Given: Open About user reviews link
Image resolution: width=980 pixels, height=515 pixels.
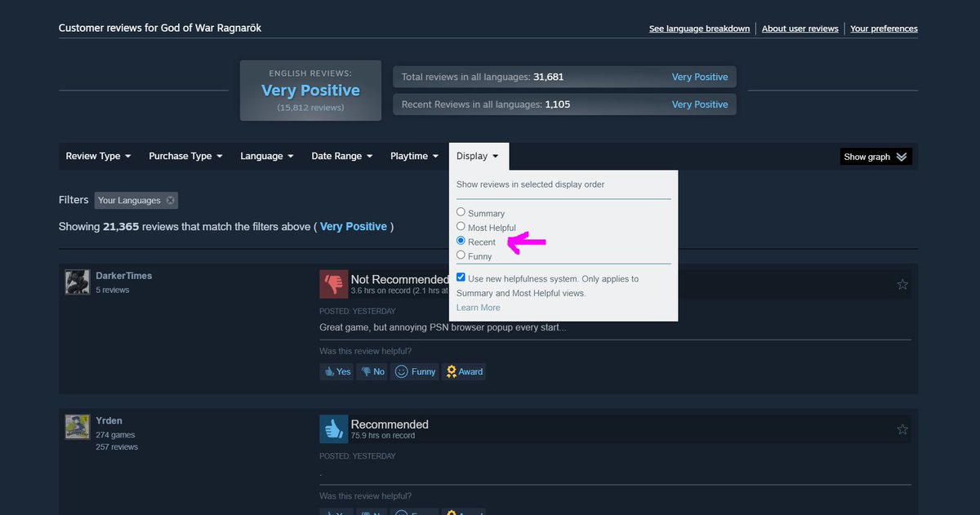Looking at the screenshot, I should [x=800, y=29].
